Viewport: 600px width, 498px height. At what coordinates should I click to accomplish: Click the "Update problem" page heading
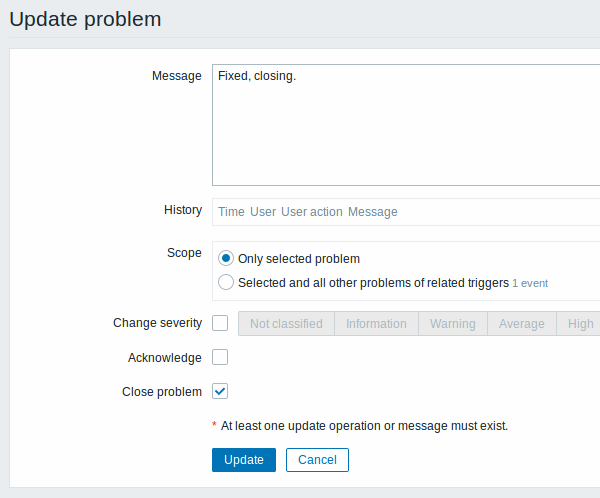point(85,19)
